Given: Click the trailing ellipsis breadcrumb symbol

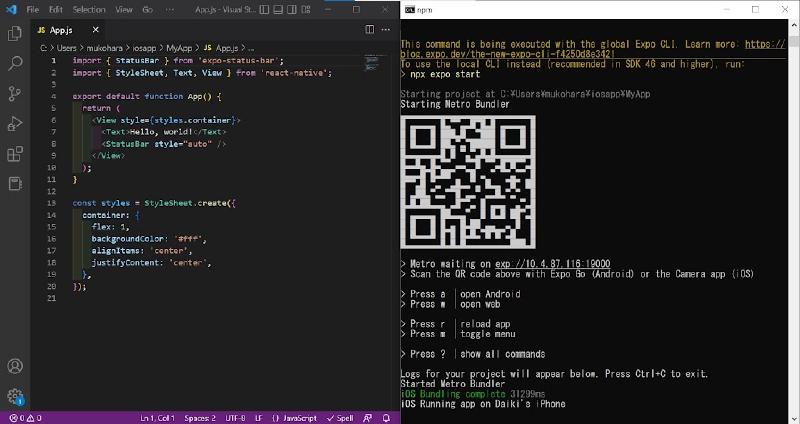Looking at the screenshot, I should pos(251,48).
